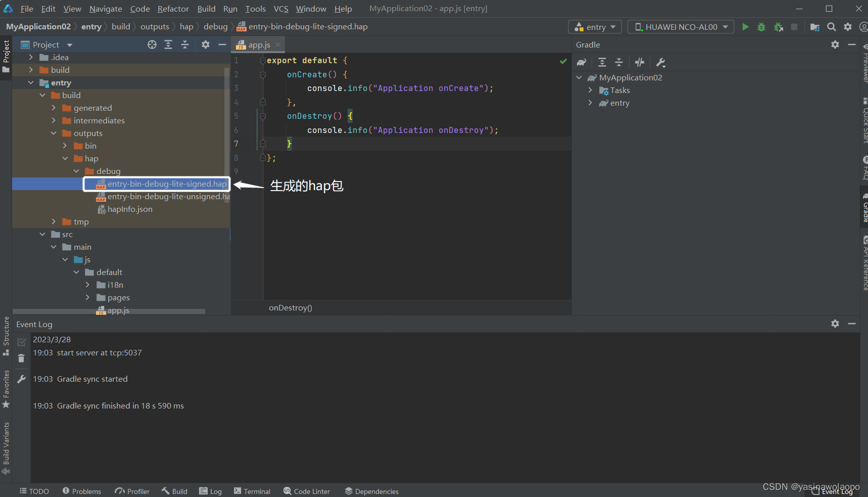868x497 pixels.
Task: Project tree horizontal scrollbar
Action: pyautogui.click(x=109, y=311)
